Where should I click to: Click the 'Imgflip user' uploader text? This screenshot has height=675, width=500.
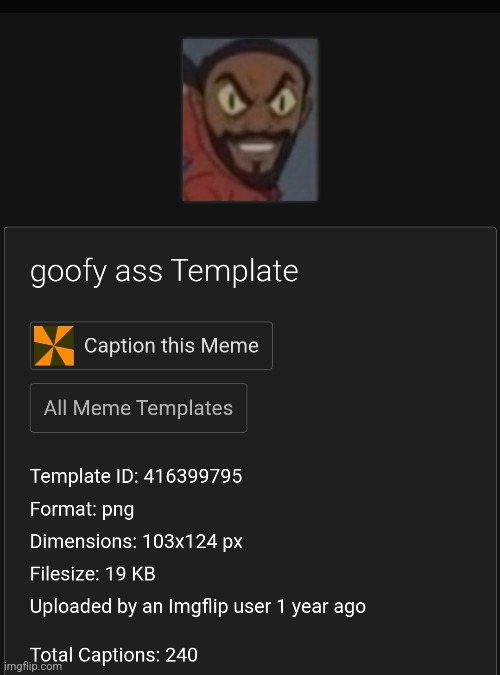220,606
